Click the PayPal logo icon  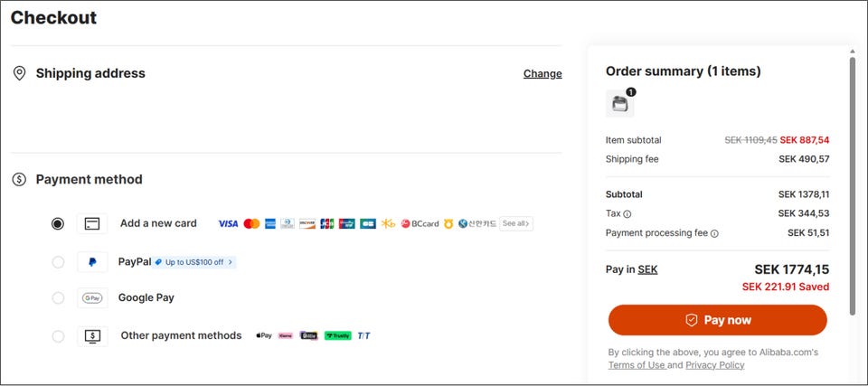(91, 262)
